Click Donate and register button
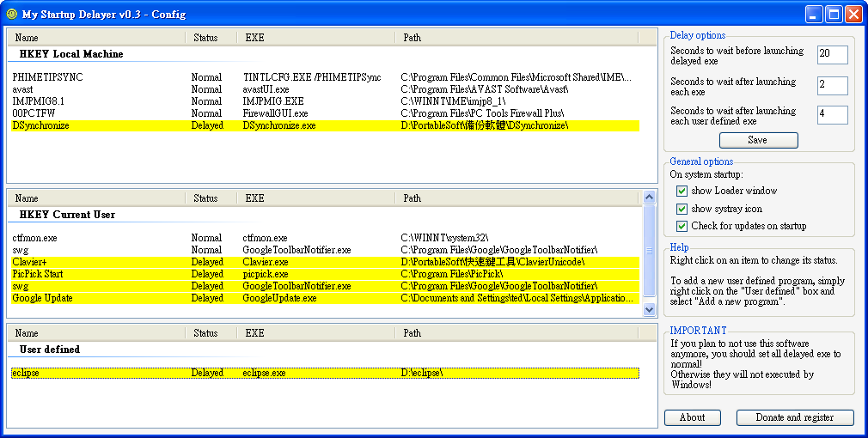The height and width of the screenshot is (438, 868). tap(795, 418)
